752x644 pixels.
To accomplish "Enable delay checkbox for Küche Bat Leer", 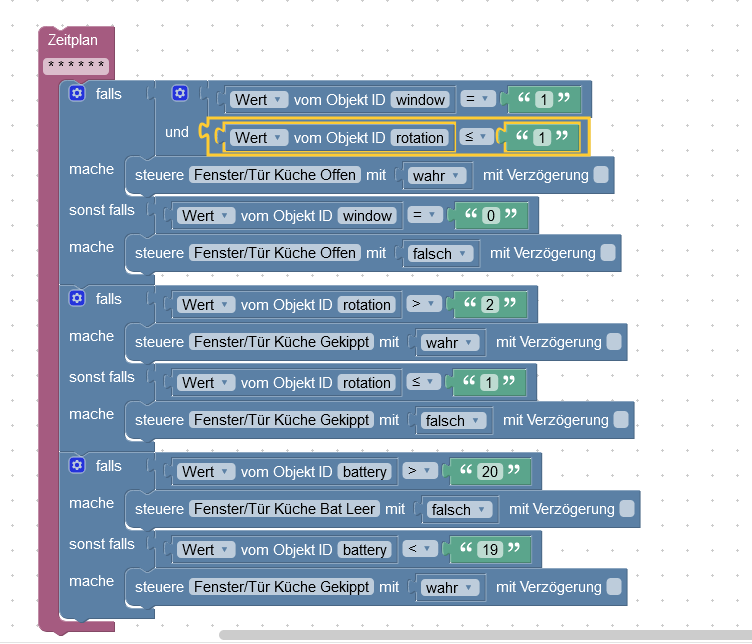I will 626,509.
